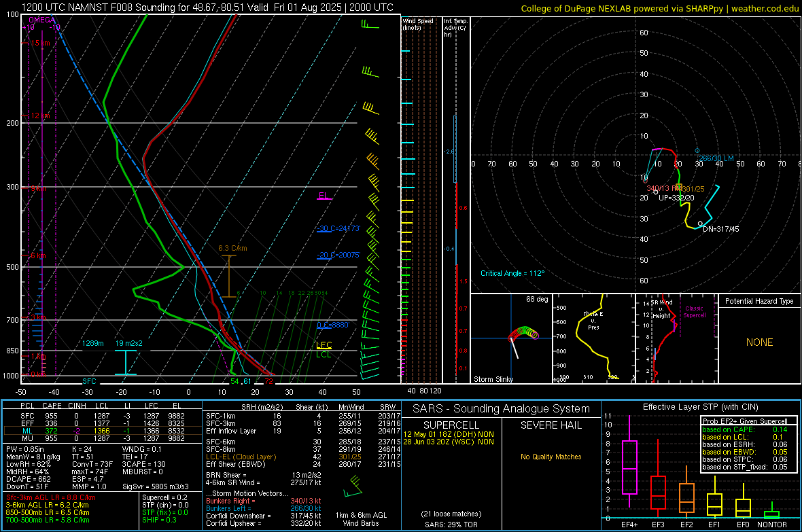Click the '(21 loose matches)' text
802x532 pixels.
pyautogui.click(x=451, y=514)
